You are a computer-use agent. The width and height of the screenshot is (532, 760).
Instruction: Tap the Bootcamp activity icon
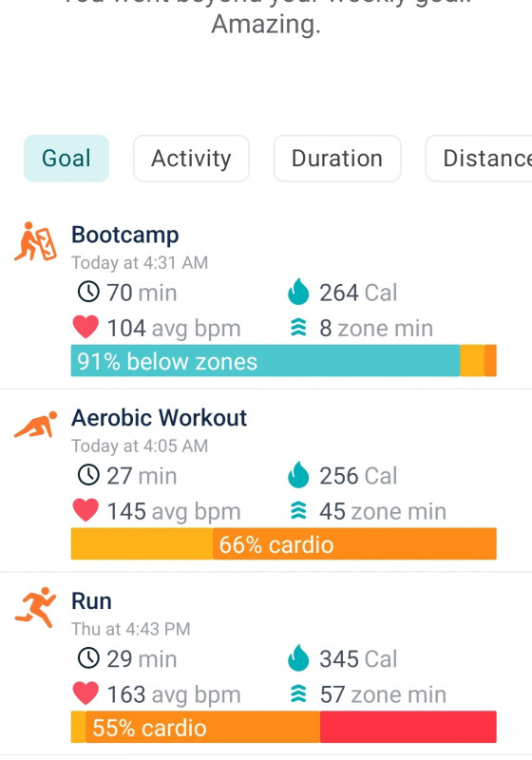(35, 241)
